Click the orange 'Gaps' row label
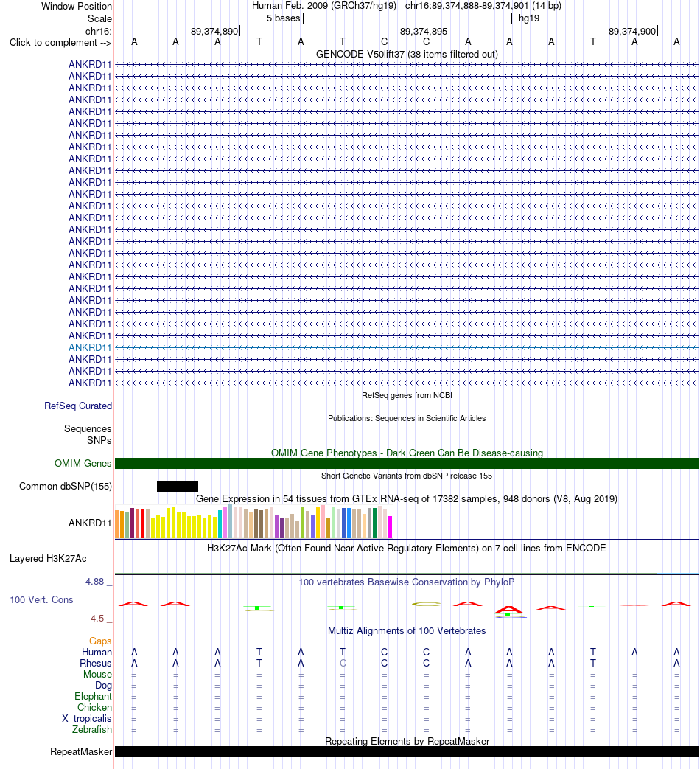700x769 pixels. coord(100,641)
